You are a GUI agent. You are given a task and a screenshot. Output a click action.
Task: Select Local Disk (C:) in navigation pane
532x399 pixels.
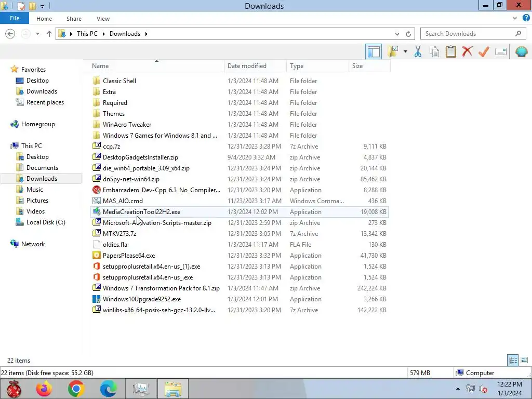[46, 222]
